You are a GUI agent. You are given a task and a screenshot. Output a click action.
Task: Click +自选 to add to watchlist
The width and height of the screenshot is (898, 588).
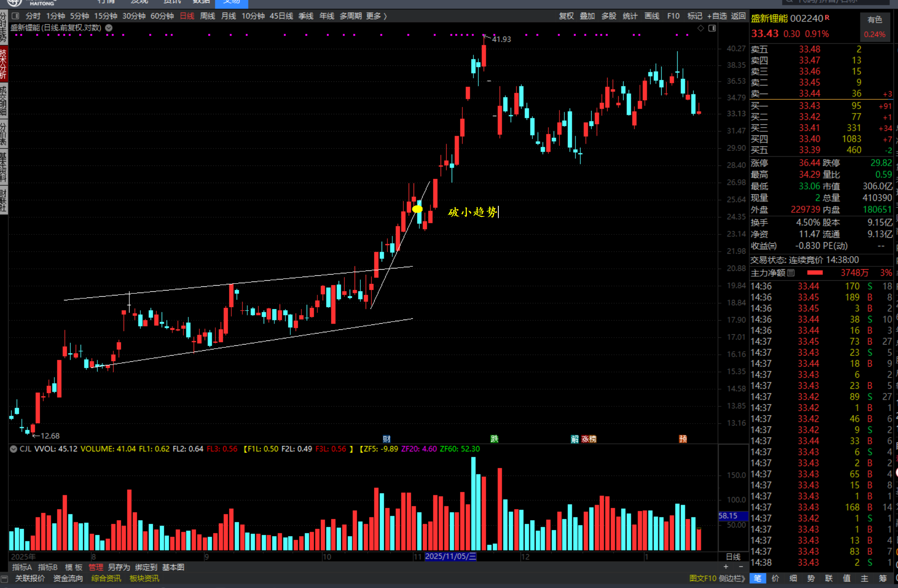[717, 16]
